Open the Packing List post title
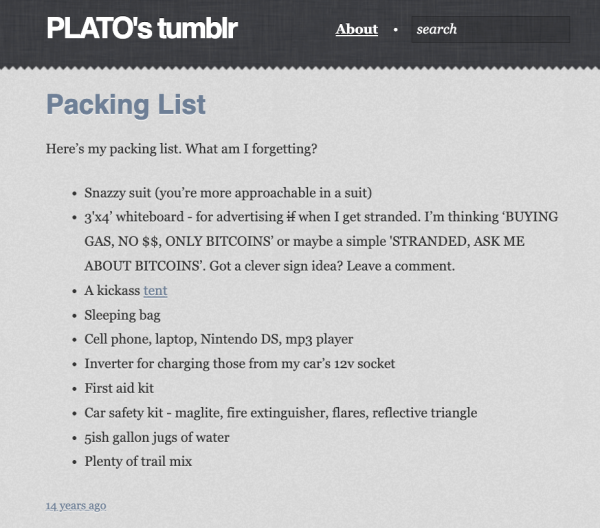The height and width of the screenshot is (528, 600). point(126,104)
